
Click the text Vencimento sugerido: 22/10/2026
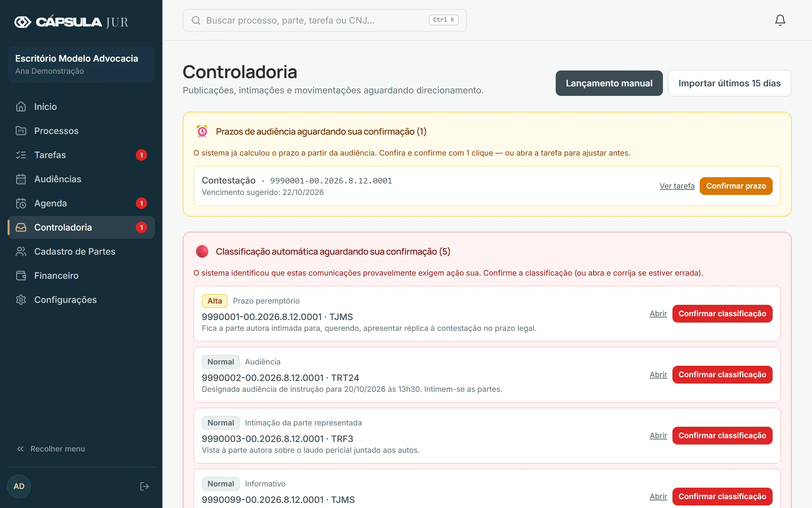262,192
